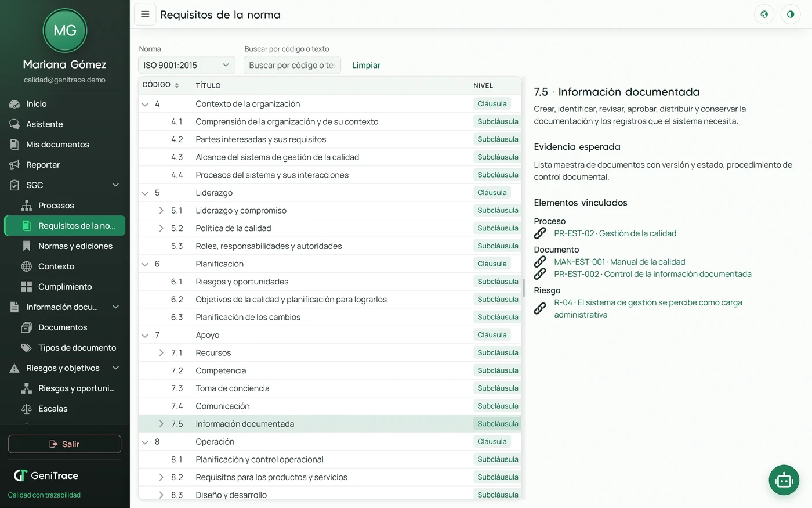Click the Información docu... file icon

14,307
